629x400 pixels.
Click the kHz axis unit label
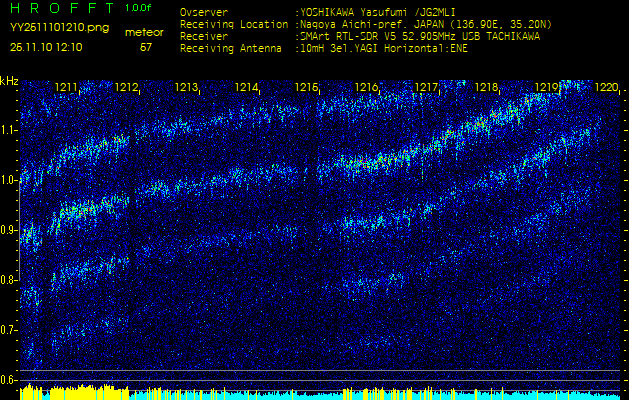(9, 81)
